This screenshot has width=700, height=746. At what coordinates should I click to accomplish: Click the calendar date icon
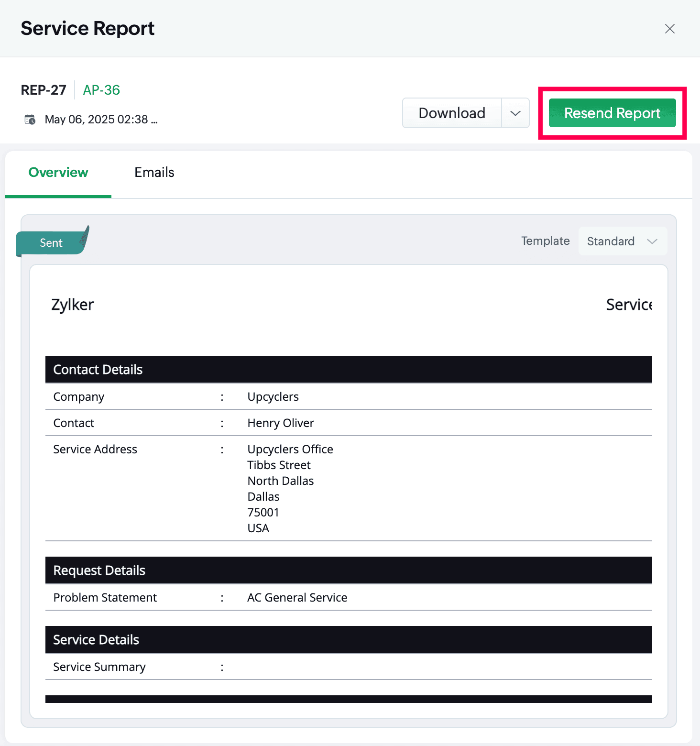click(x=30, y=120)
